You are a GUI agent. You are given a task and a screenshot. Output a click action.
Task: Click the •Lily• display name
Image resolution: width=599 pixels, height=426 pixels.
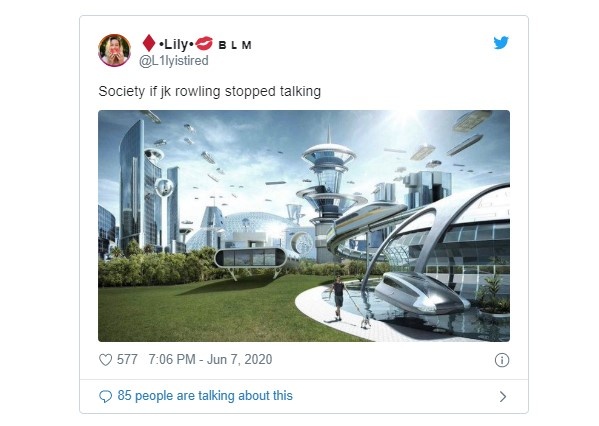click(x=176, y=45)
